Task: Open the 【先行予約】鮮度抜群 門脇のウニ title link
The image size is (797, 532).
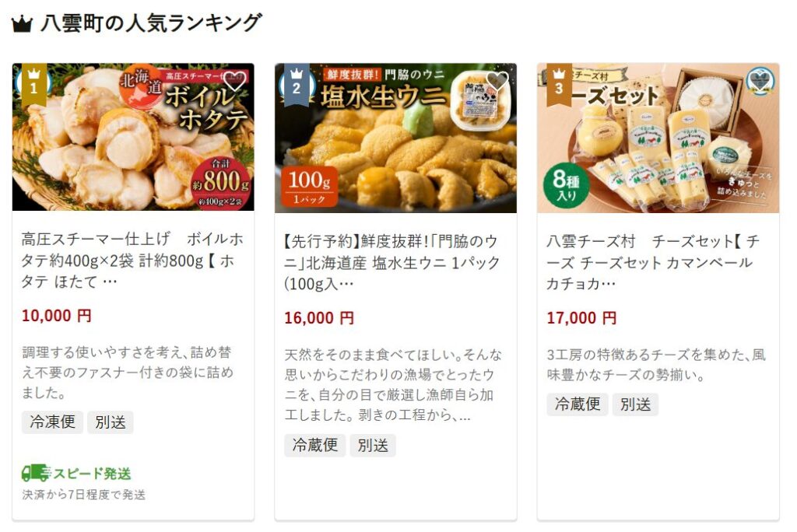Action: pos(392,262)
